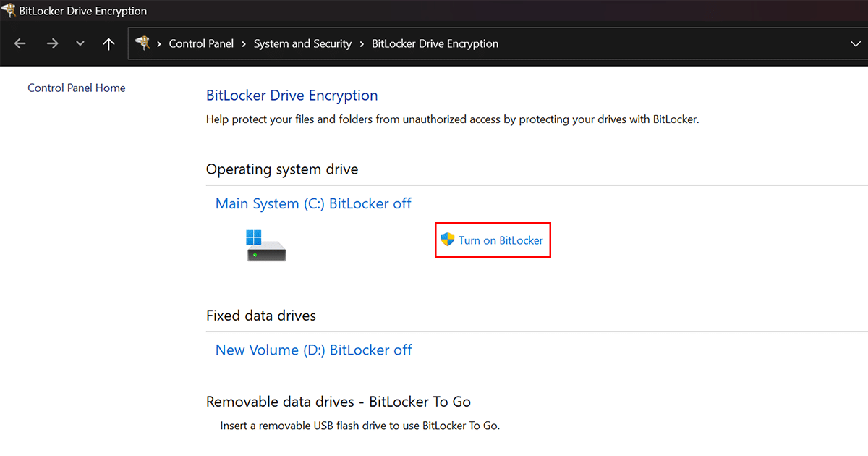
Task: Click the Main System C: drive icon
Action: pyautogui.click(x=265, y=245)
